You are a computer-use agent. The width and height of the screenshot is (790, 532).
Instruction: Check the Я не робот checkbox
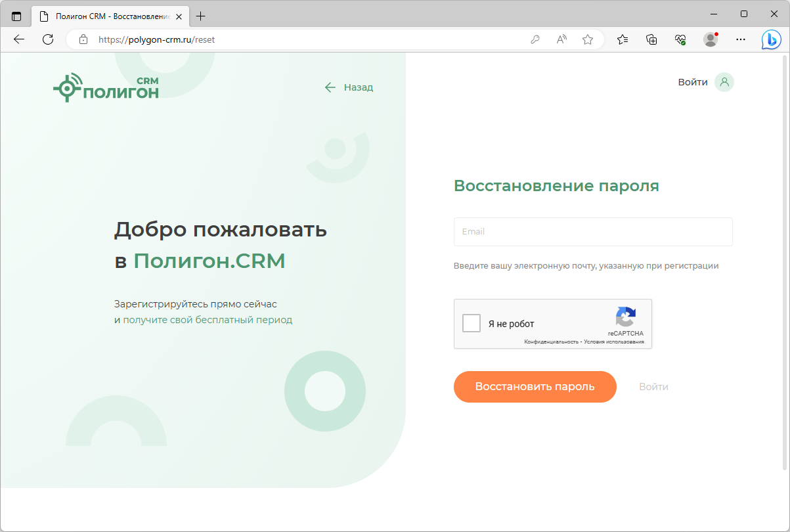(x=472, y=323)
